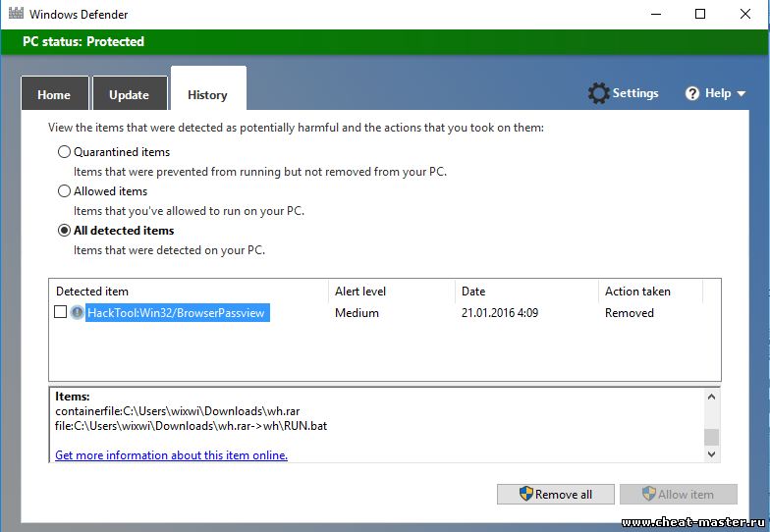Open Settings via the gear icon

599,93
